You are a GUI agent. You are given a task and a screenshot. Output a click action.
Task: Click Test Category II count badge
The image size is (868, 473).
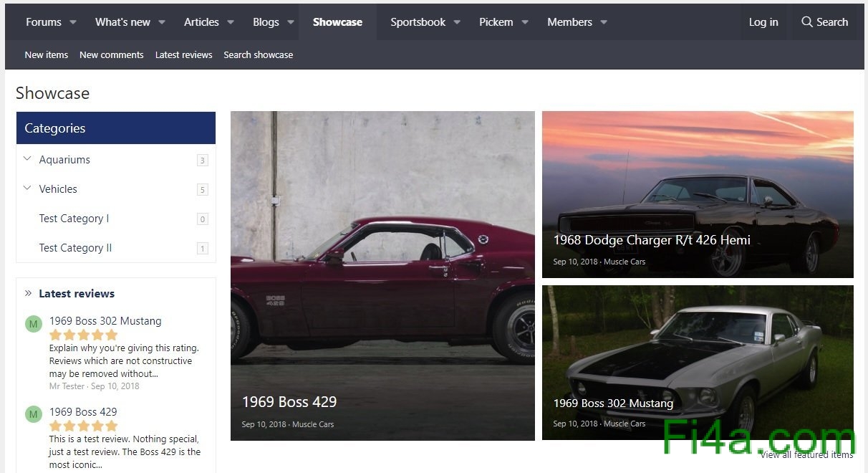click(x=203, y=249)
